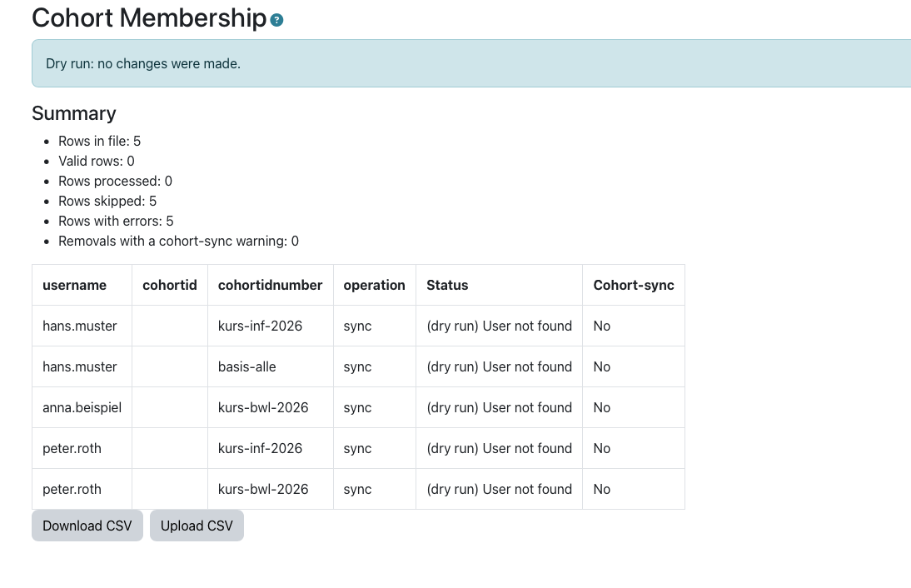This screenshot has width=911, height=588.
Task: Select the operation column header
Action: (374, 286)
